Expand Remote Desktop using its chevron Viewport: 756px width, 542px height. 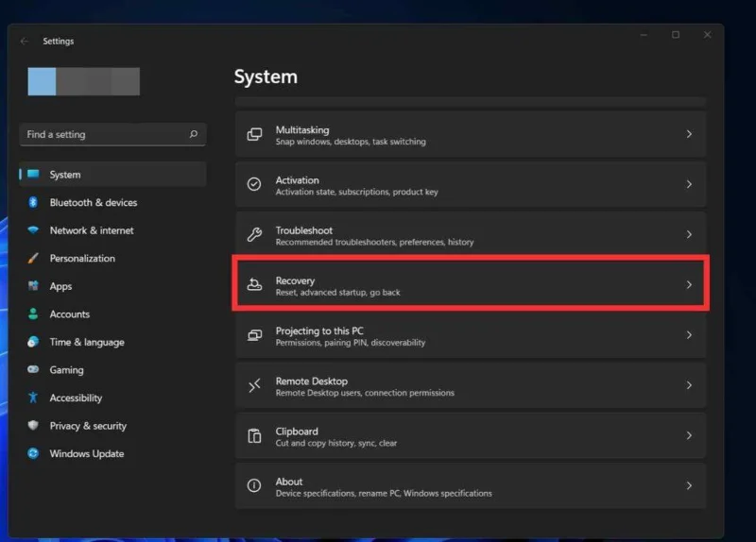point(690,385)
